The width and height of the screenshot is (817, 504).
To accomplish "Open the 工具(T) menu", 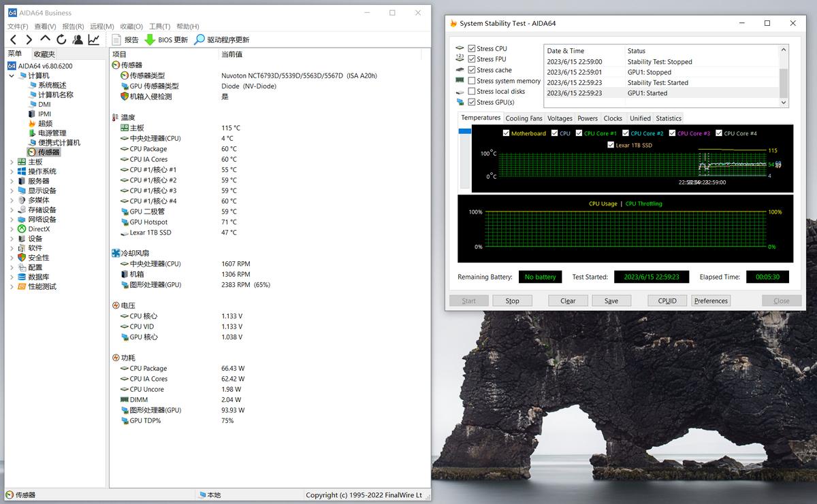I will [x=159, y=27].
